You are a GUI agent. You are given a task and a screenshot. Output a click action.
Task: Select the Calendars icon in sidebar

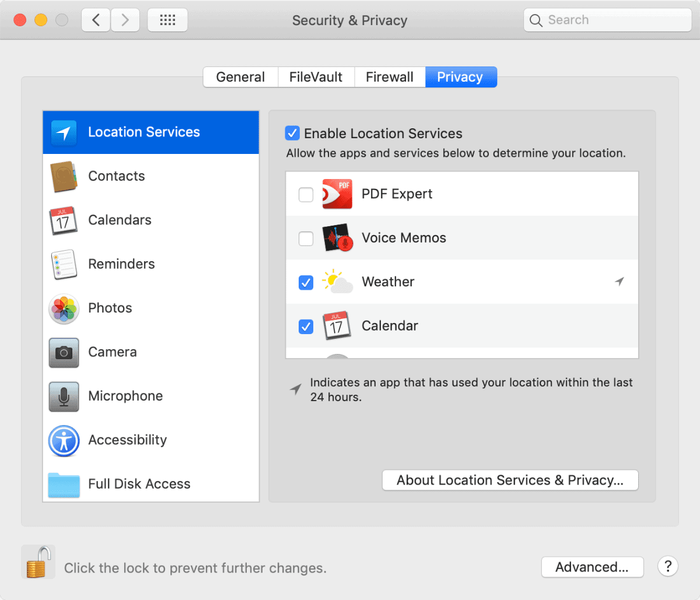point(64,220)
